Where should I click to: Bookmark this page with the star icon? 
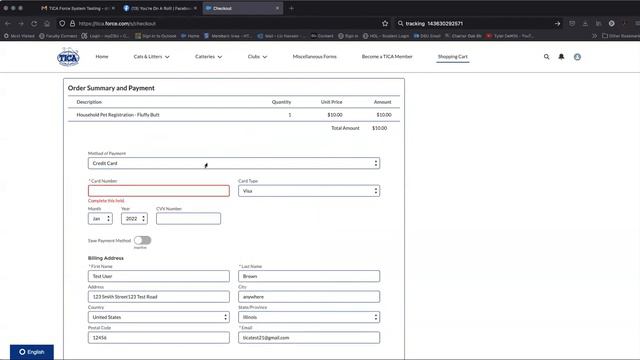tap(385, 24)
